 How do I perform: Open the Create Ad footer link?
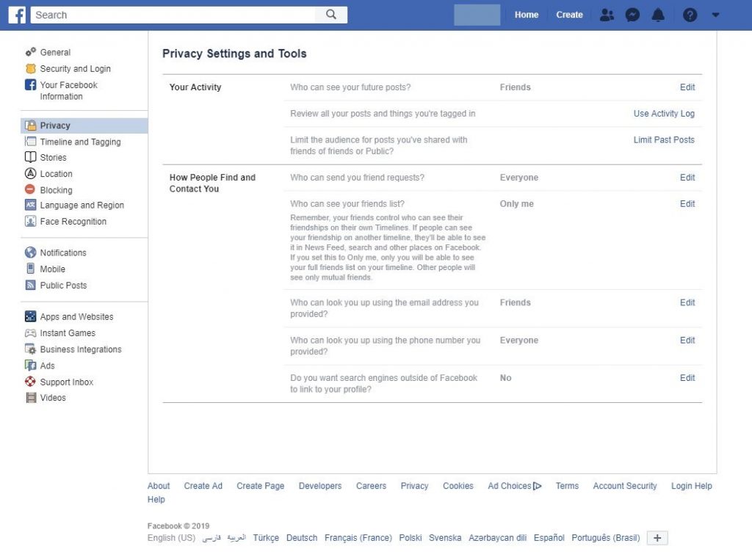(x=203, y=486)
